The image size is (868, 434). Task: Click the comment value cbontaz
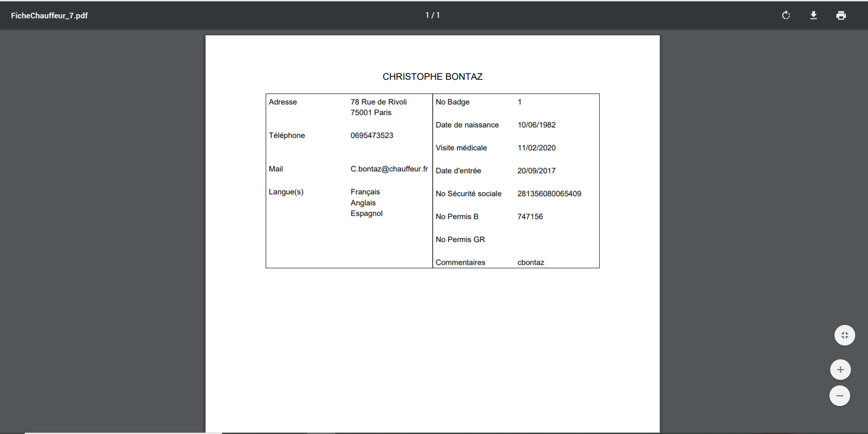coord(530,262)
